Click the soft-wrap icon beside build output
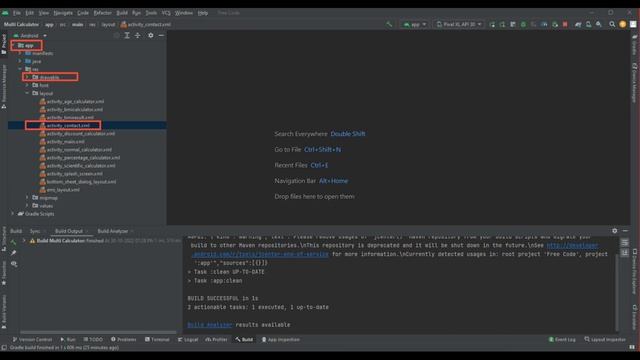640x360 pixels. (x=625, y=242)
